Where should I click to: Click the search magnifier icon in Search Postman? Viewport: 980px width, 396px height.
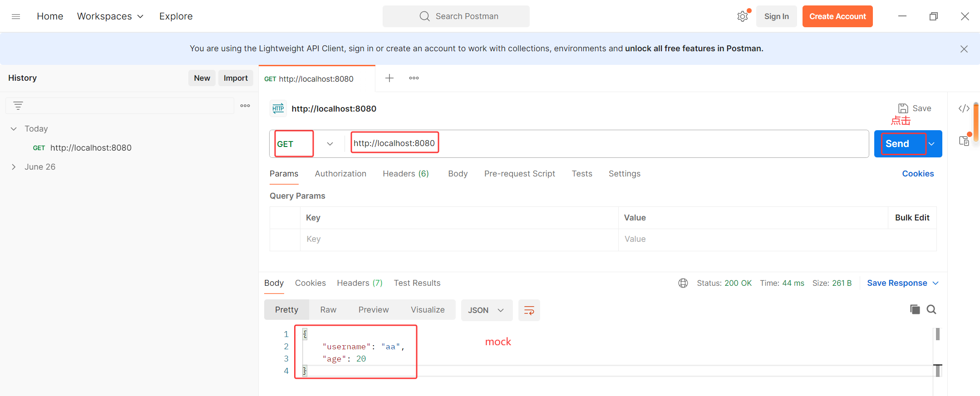tap(424, 16)
